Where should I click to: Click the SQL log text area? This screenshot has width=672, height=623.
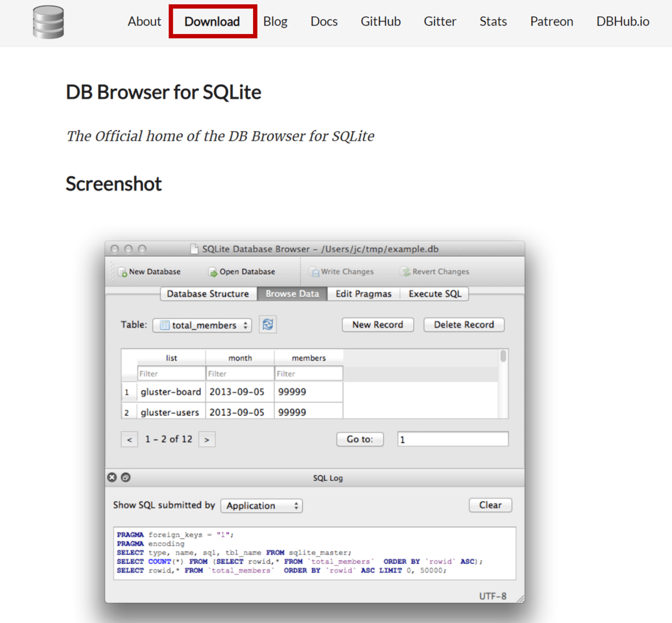pyautogui.click(x=315, y=553)
